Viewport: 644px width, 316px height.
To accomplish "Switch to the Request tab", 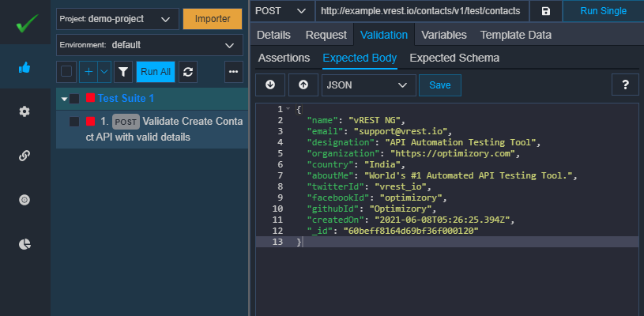I will click(326, 35).
